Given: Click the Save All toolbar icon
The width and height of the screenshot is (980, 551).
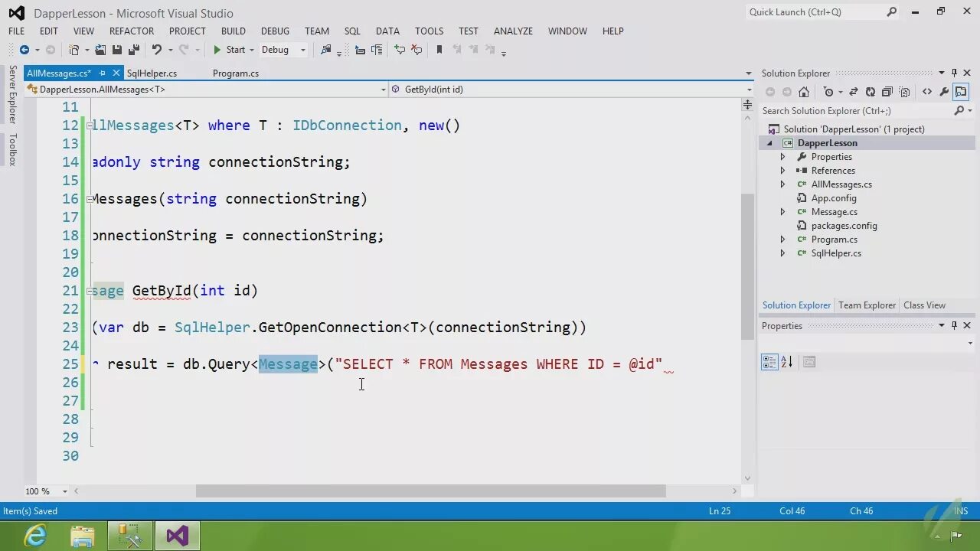Looking at the screenshot, I should pos(134,50).
